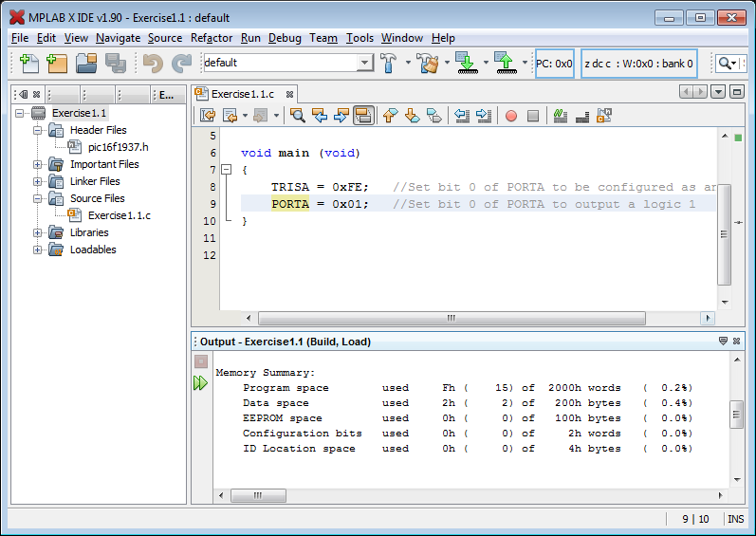This screenshot has width=756, height=536.
Task: Open the Build Project hammer dropdown arrow
Action: click(408, 63)
